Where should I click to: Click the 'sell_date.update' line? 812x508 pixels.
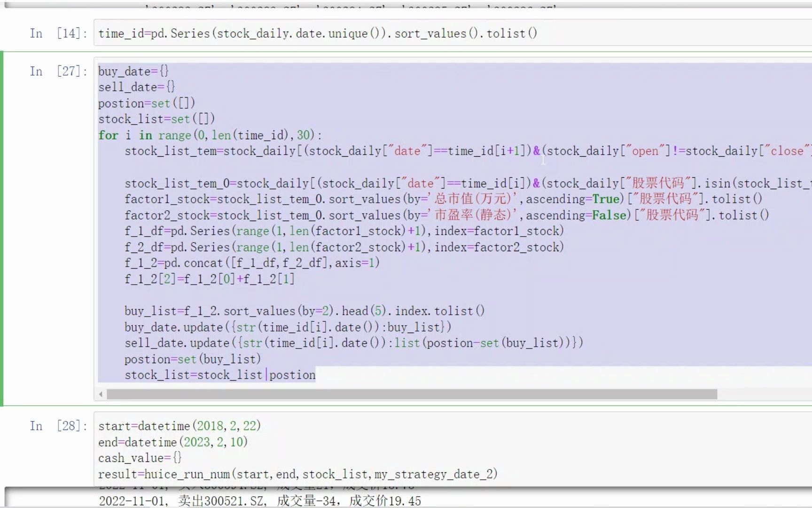click(354, 343)
